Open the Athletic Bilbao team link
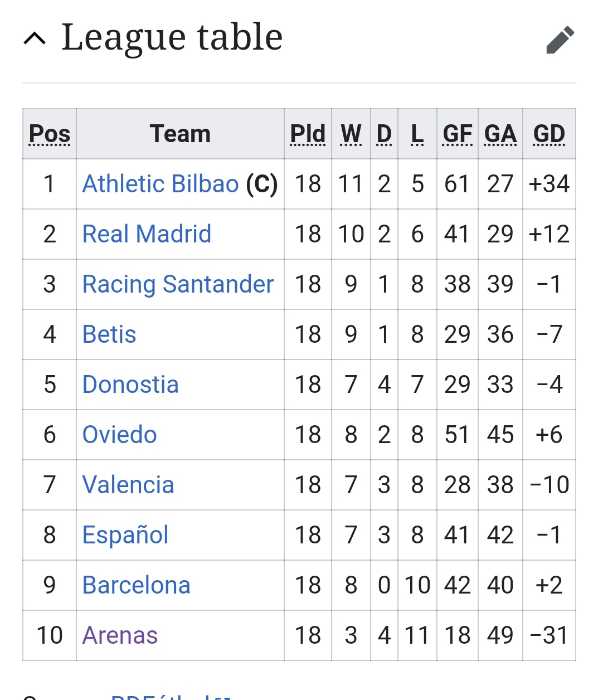Viewport: 598px width, 700px height. click(161, 184)
